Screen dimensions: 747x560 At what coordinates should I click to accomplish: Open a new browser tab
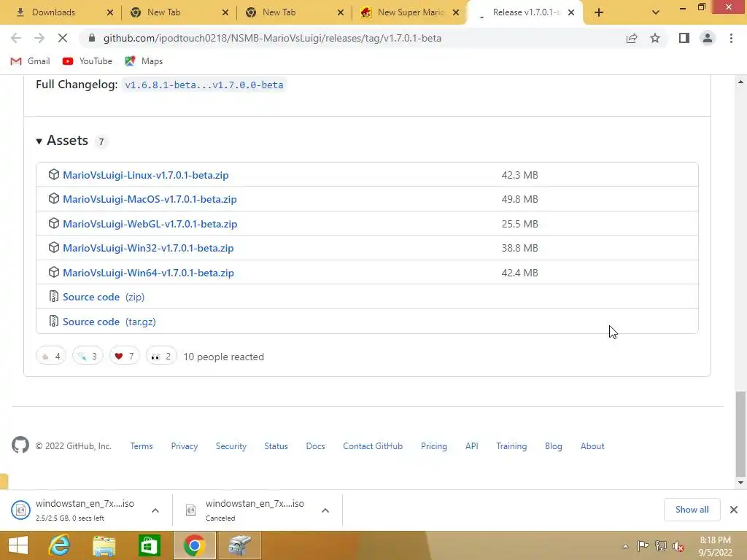coord(599,12)
